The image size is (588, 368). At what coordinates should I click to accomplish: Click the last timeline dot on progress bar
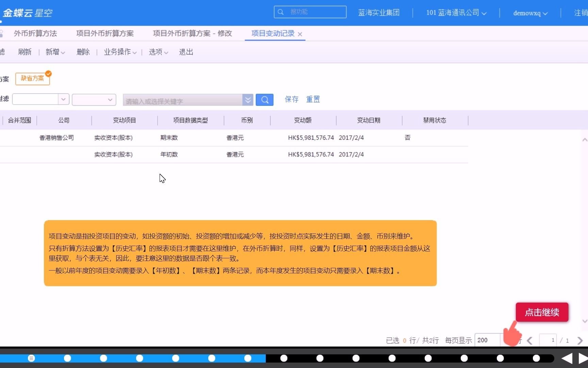click(536, 358)
